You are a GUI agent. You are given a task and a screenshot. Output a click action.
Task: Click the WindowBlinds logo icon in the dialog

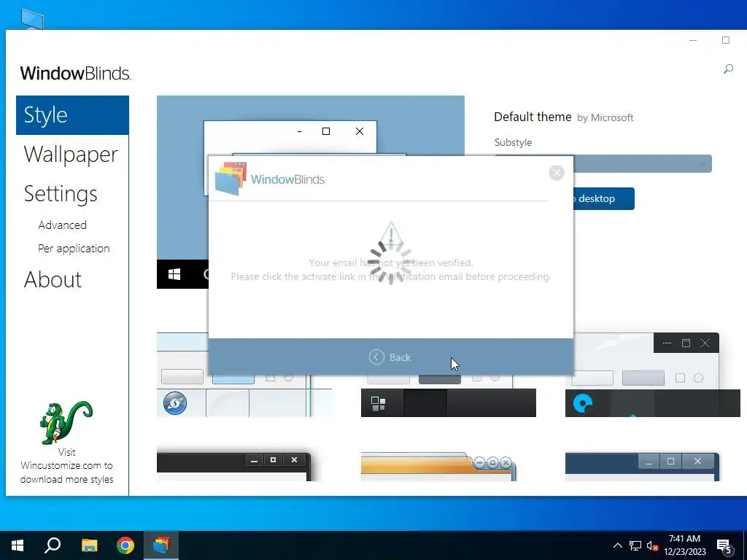point(231,179)
